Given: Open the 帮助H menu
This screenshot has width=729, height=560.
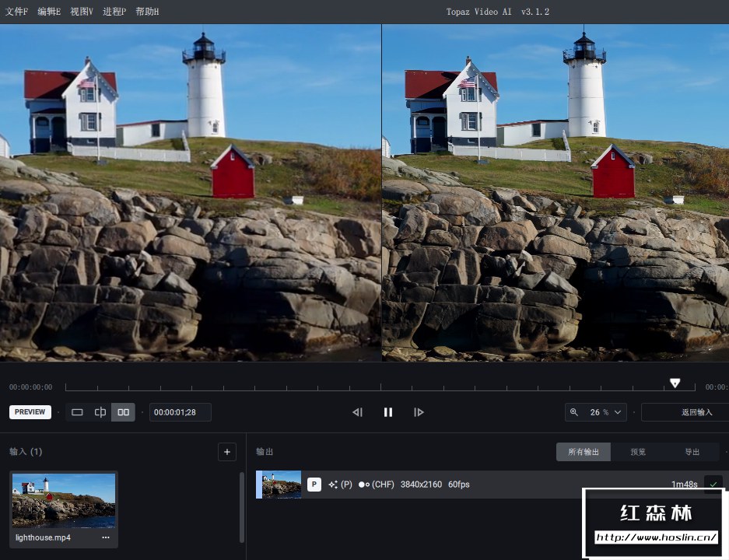Looking at the screenshot, I should (147, 12).
